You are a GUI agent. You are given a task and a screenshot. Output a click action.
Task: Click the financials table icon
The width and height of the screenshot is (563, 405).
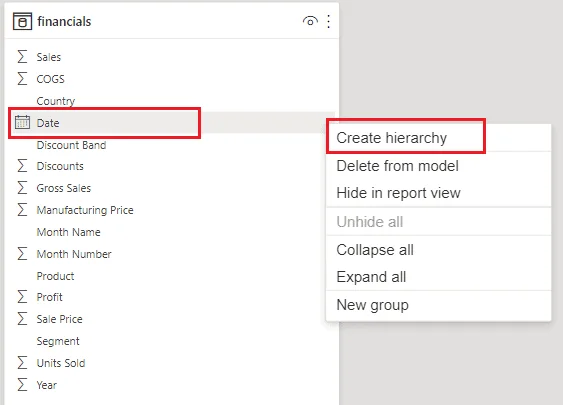[22, 22]
